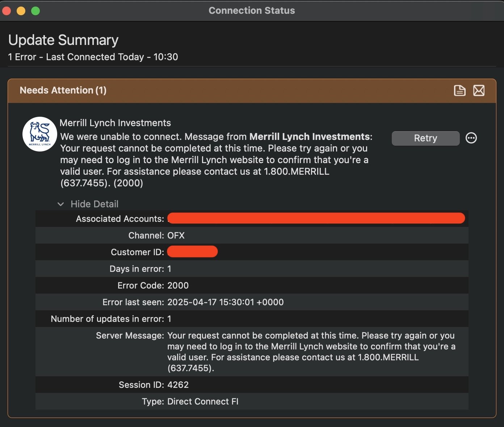This screenshot has height=427, width=504.
Task: Click the envelope icon in Needs Attention header
Action: [x=479, y=90]
